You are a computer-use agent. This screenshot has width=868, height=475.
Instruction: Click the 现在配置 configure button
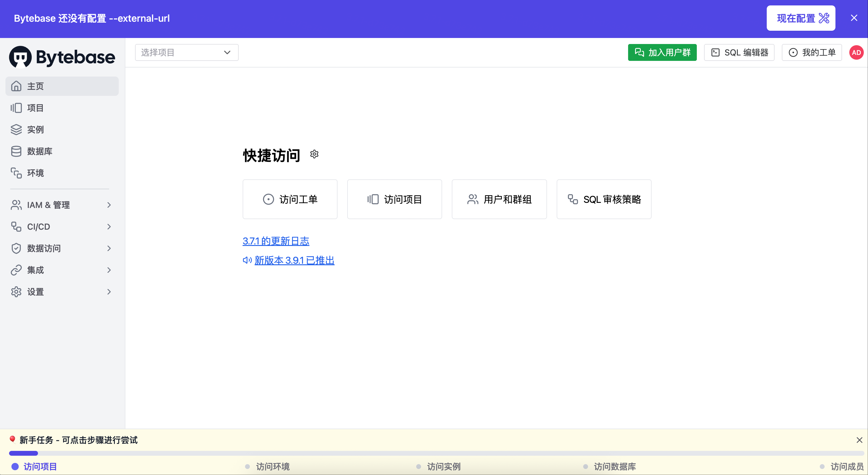[x=801, y=18]
